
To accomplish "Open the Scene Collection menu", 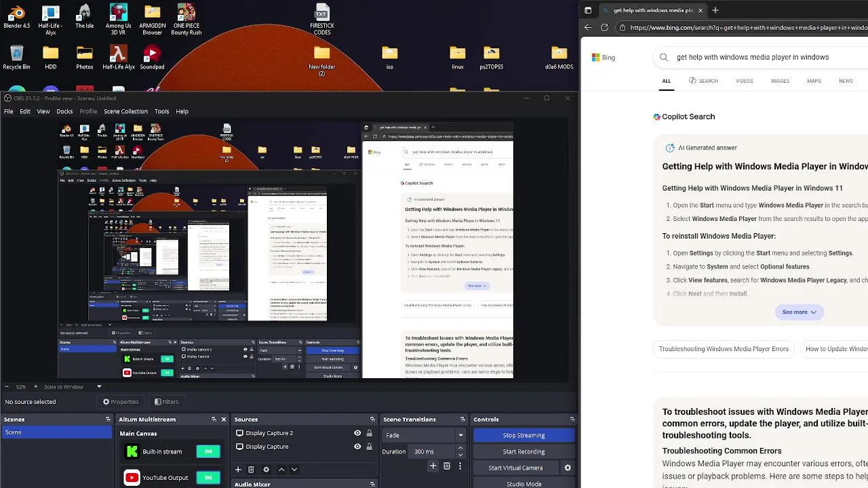I will 125,111.
